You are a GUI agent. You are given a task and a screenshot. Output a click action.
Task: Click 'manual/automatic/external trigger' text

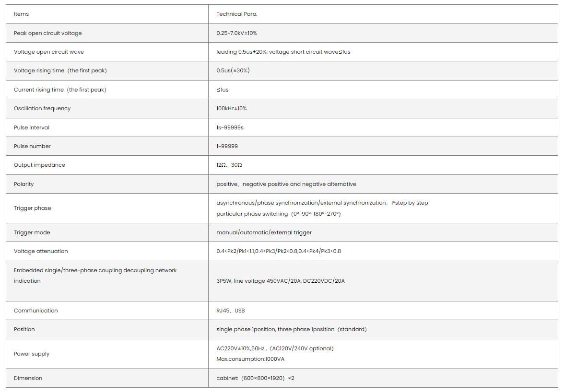tap(264, 232)
